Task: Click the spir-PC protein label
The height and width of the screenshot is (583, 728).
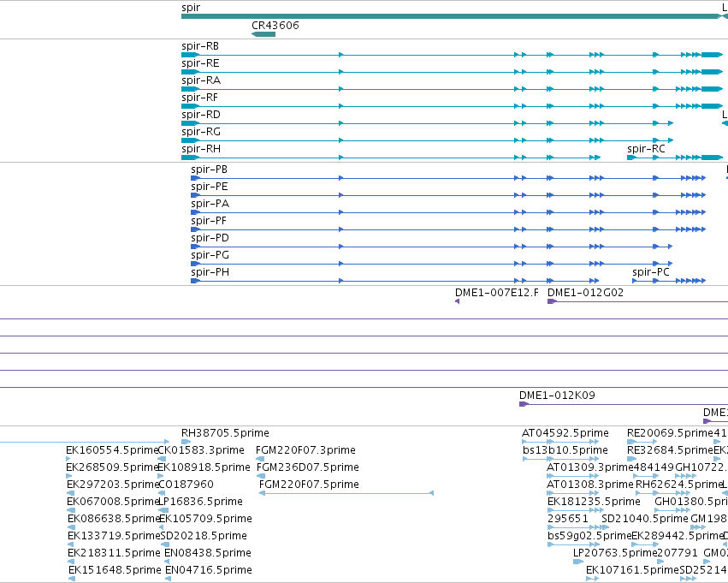Action: 651,272
